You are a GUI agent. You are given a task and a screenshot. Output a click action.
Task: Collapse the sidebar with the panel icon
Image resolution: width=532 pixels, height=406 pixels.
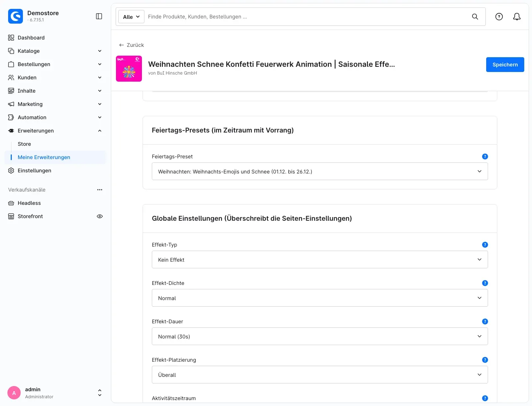click(x=99, y=16)
